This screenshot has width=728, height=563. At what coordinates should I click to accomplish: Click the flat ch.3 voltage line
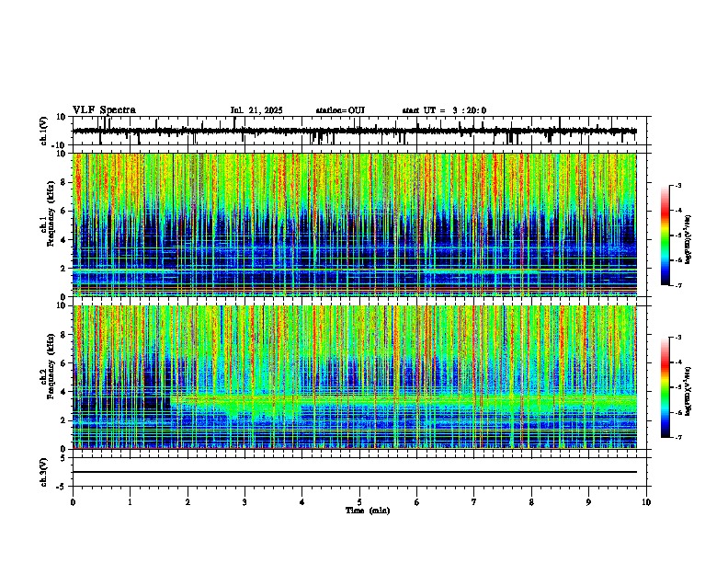tap(354, 472)
